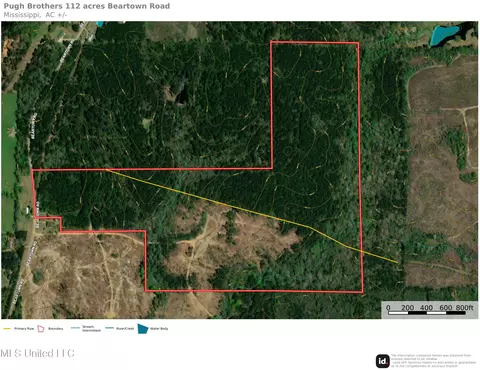Click the disclaimer text beside id logo
The image size is (480, 370).
tap(434, 361)
